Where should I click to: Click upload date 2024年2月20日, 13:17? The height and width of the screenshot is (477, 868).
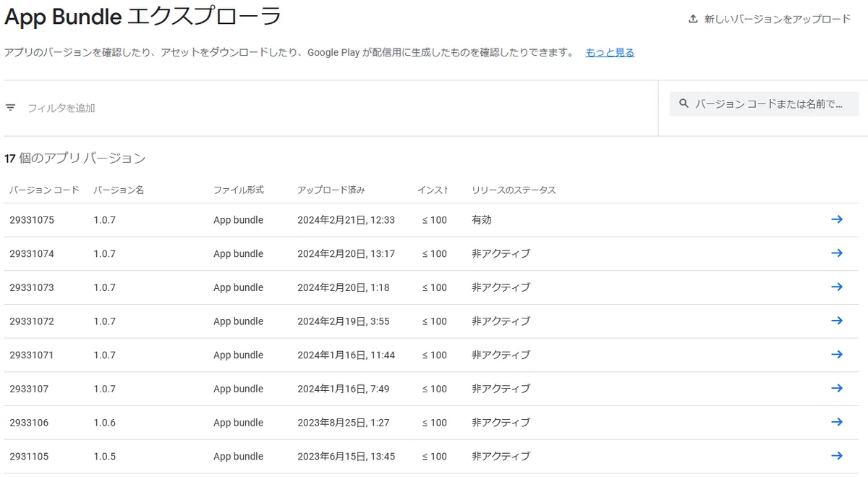346,254
